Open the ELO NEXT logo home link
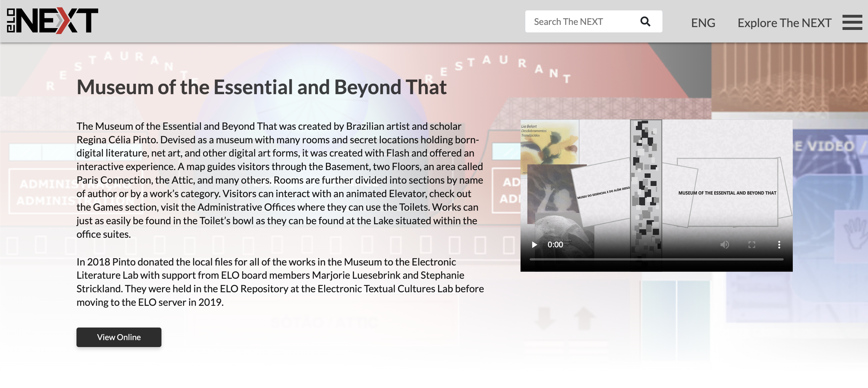Image resolution: width=868 pixels, height=388 pixels. click(x=53, y=20)
